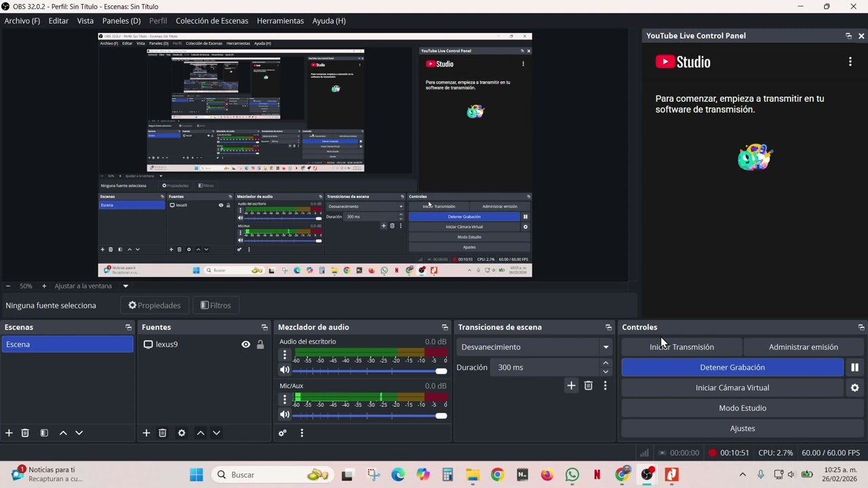Viewport: 868px width, 488px height.
Task: Open the Herramientas menu
Action: tap(280, 21)
